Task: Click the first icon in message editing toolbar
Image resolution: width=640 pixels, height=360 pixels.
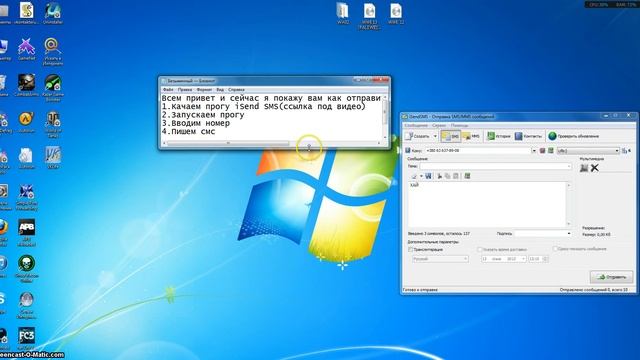Action: coord(414,176)
